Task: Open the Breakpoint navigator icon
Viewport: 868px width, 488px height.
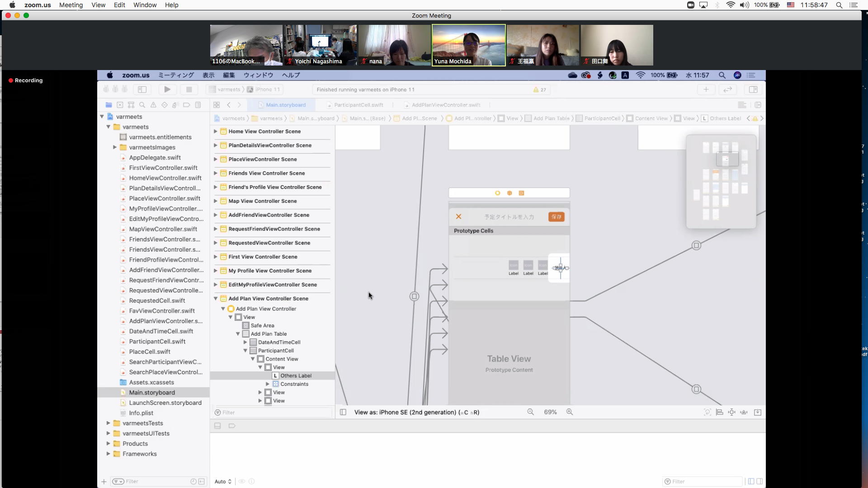Action: (x=187, y=105)
